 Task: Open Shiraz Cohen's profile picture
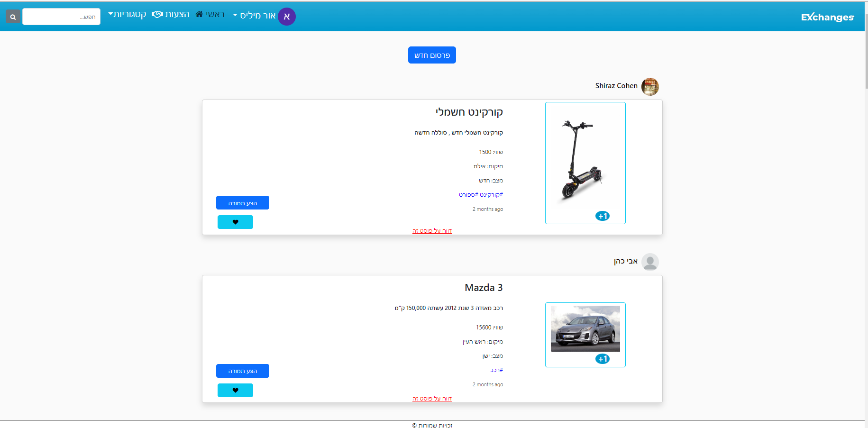[650, 86]
